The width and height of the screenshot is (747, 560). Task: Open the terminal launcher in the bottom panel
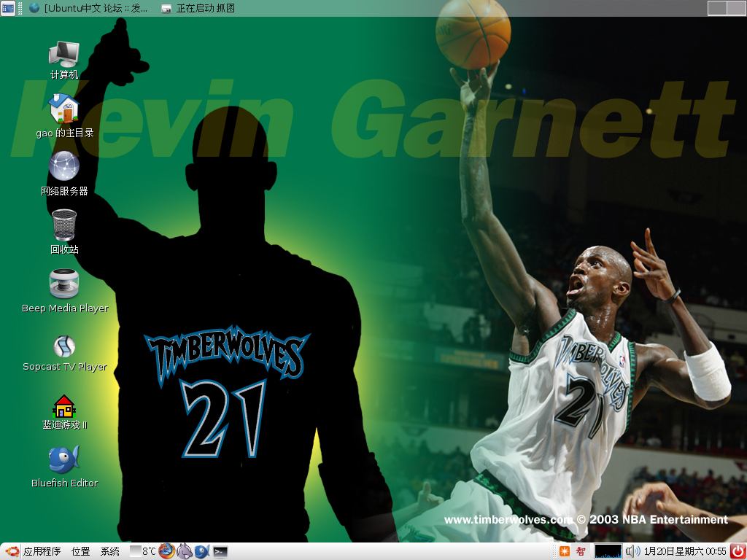[x=220, y=551]
